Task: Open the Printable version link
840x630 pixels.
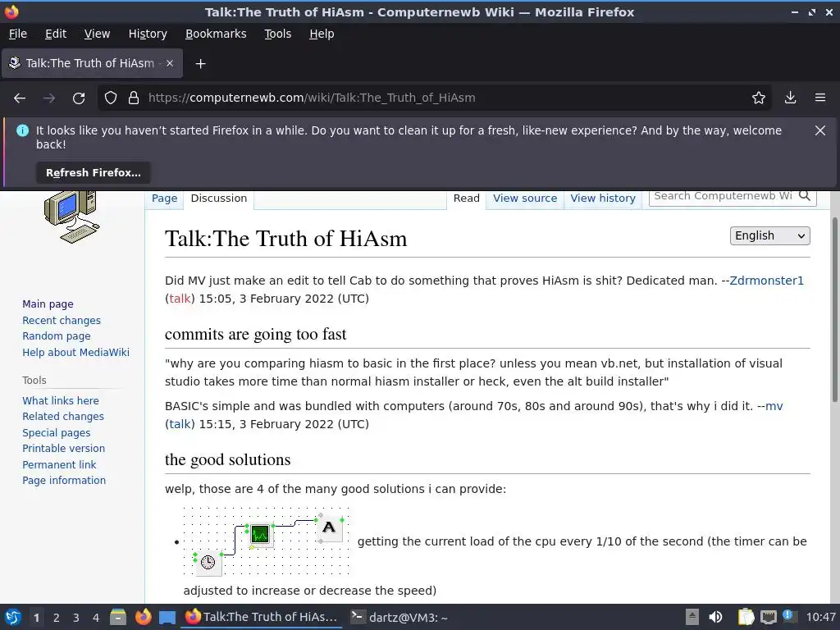Action: click(64, 449)
